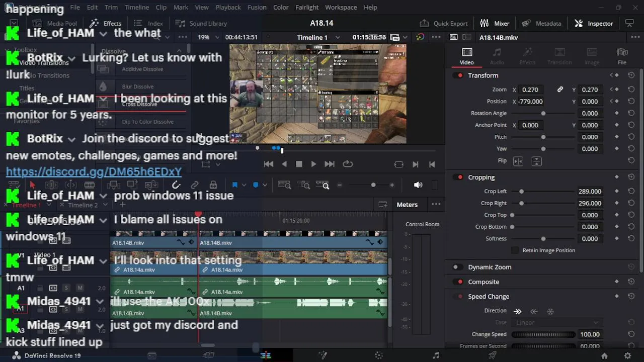Add keyframe for Rotation Angle

(x=617, y=113)
